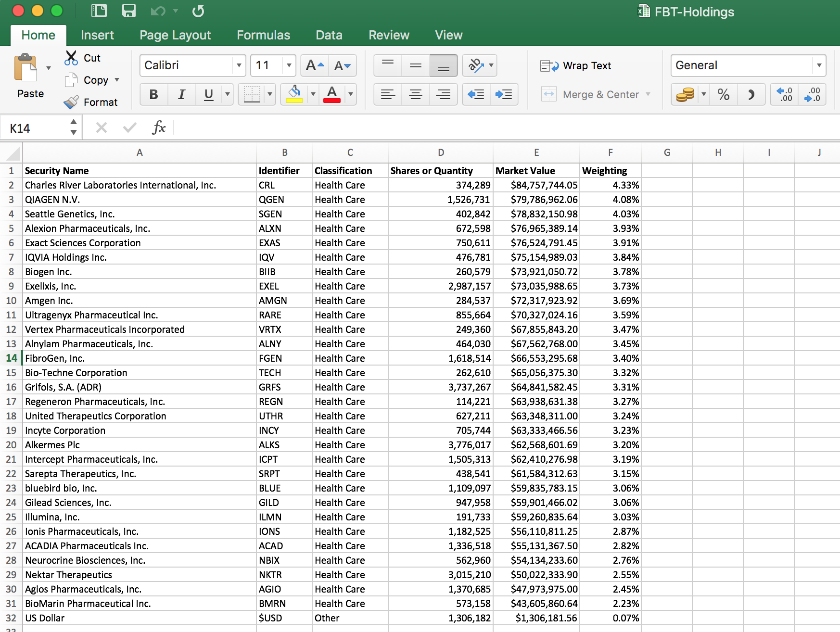Center text horizontally
This screenshot has height=632, width=840.
pos(416,94)
